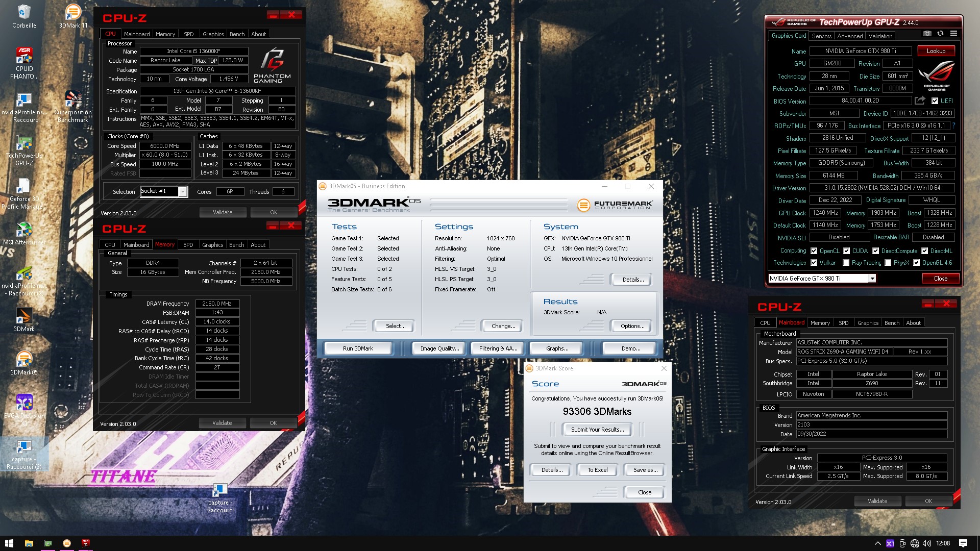This screenshot has height=551, width=980.
Task: Click the Filtering & AA button
Action: 498,348
